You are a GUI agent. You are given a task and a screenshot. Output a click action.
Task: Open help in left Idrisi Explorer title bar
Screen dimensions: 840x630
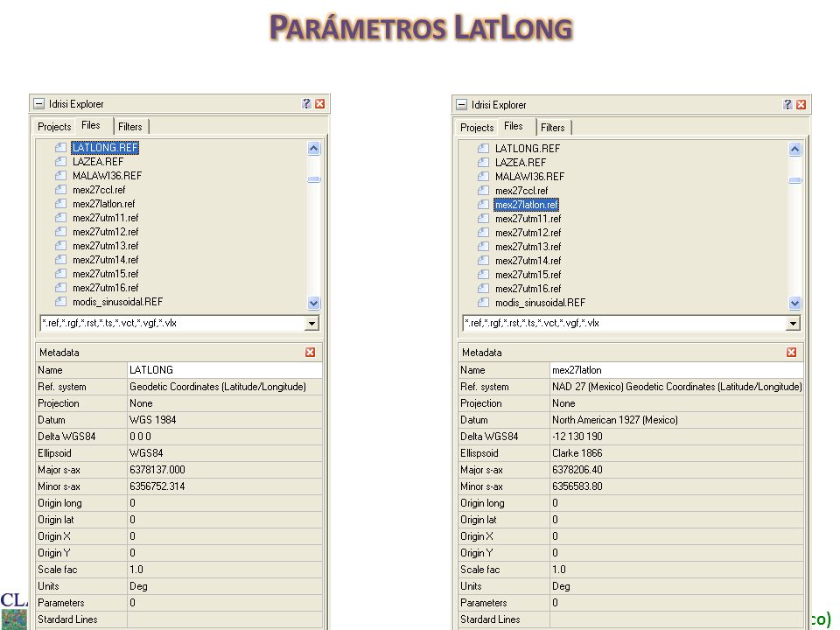click(306, 103)
